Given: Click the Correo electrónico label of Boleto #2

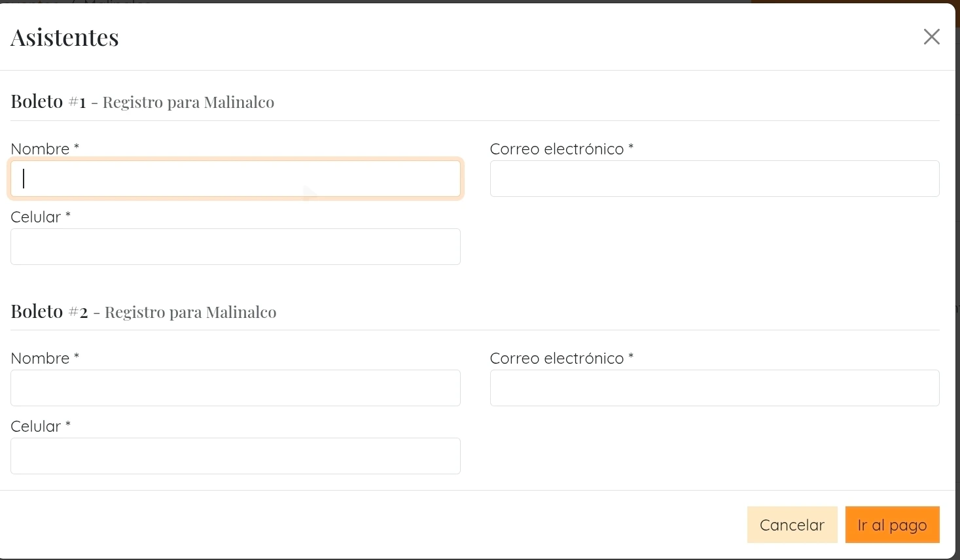Looking at the screenshot, I should [556, 359].
